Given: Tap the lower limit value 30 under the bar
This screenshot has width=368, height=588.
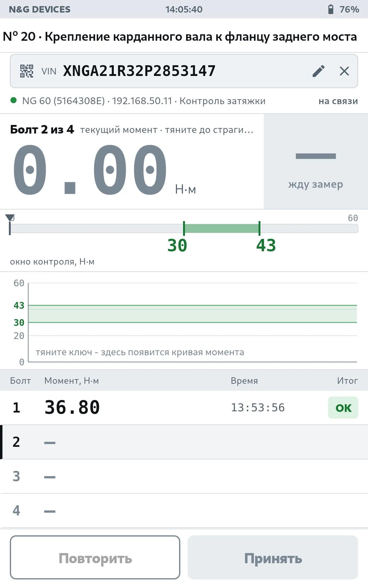Looking at the screenshot, I should (x=177, y=246).
